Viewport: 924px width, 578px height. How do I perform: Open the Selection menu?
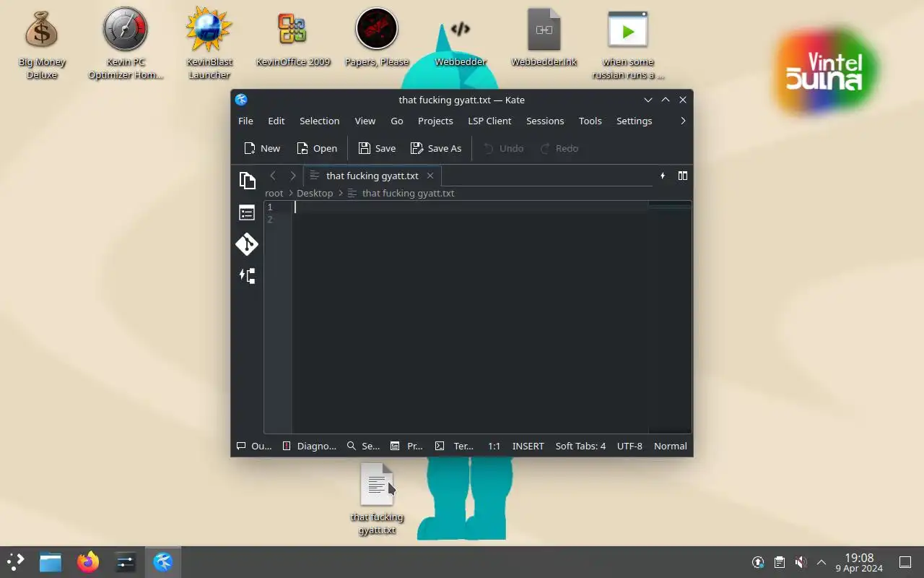pos(320,121)
